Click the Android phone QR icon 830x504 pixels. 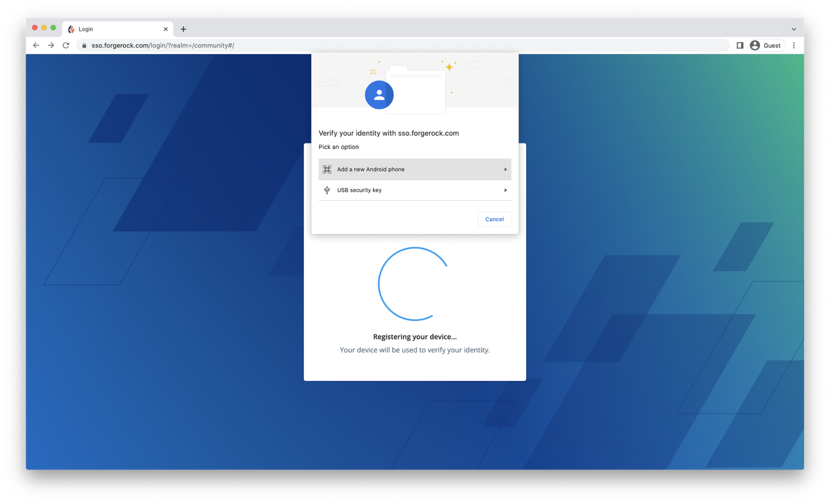coord(327,170)
